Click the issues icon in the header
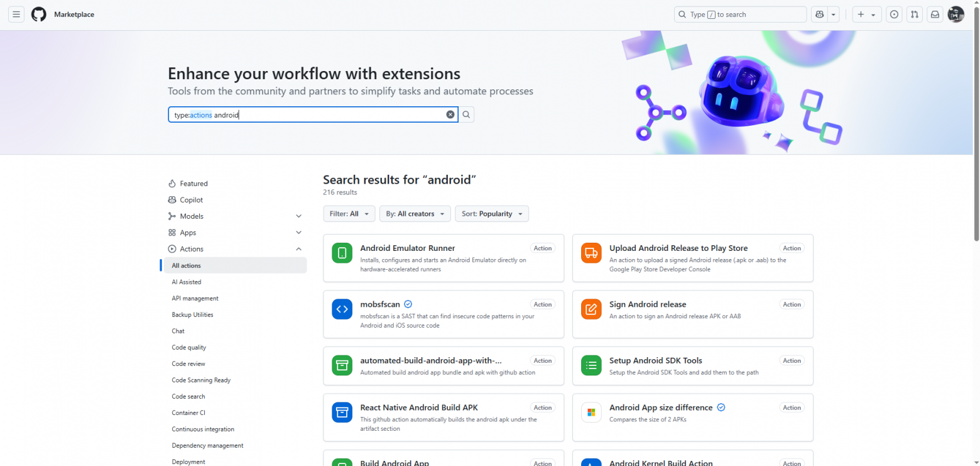 tap(895, 14)
